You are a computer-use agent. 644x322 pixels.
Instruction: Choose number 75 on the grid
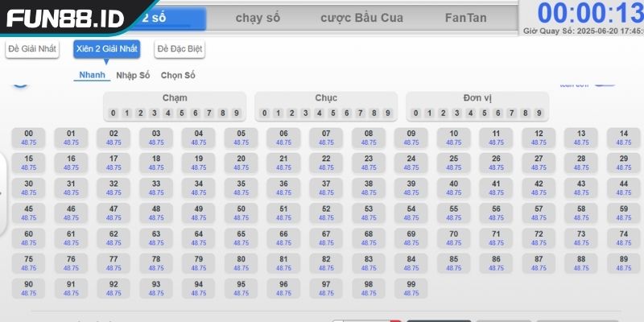coord(29,263)
